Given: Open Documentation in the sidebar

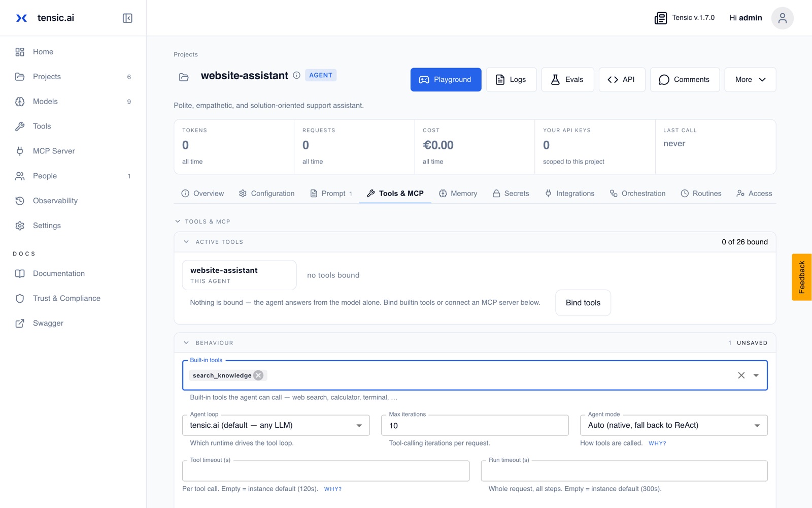Looking at the screenshot, I should (x=73, y=273).
